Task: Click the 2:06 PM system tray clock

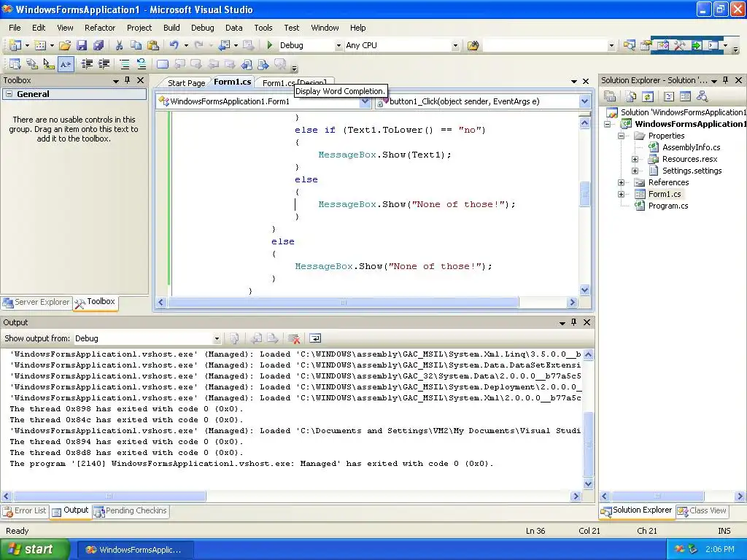Action: [x=719, y=550]
